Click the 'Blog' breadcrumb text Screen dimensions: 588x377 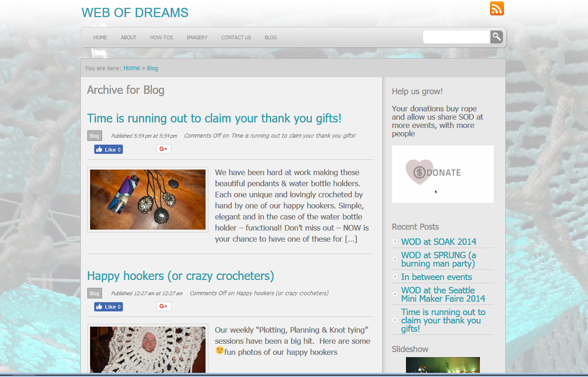pos(152,68)
